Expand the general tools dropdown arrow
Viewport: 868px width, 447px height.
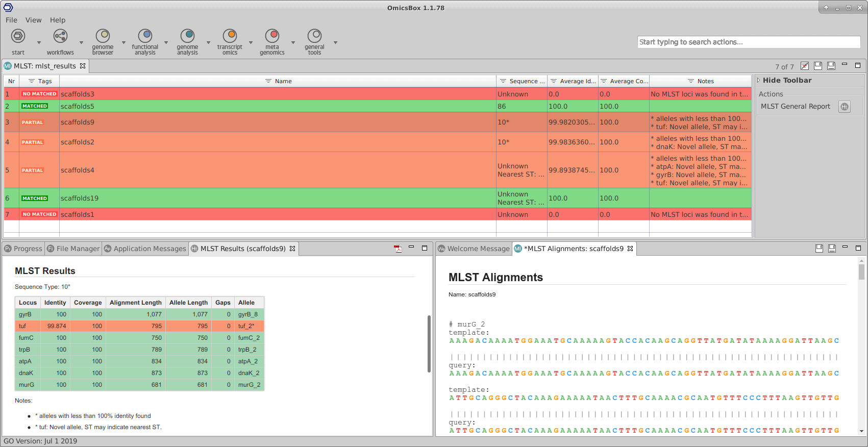335,42
